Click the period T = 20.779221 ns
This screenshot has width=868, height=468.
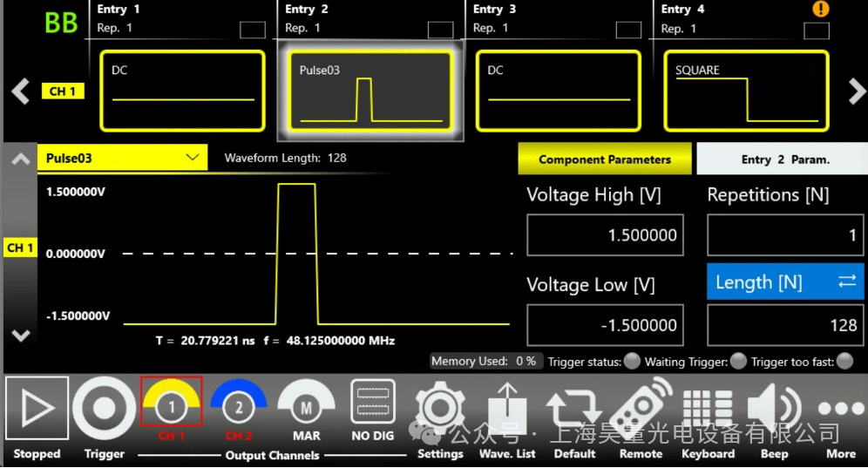pyautogui.click(x=205, y=341)
